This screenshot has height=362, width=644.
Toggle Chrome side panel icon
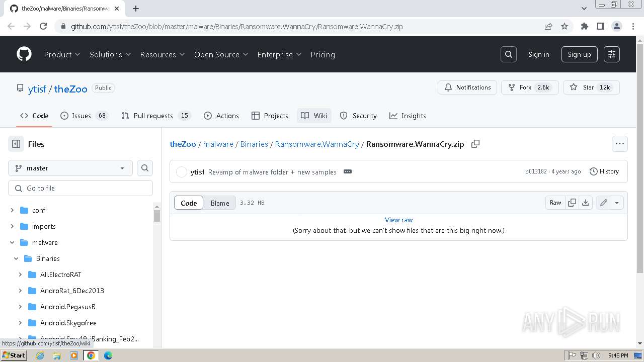click(601, 26)
